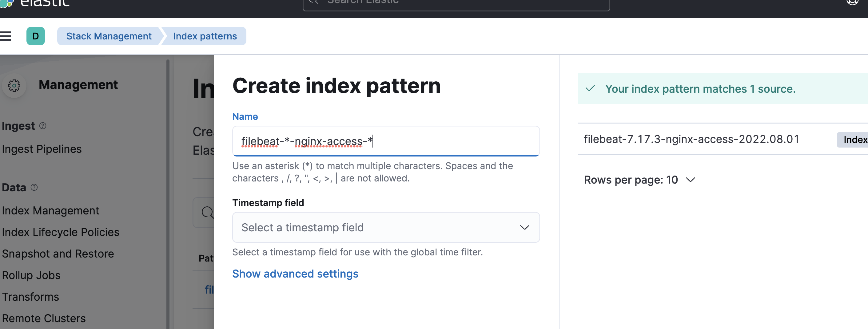Focus the Search Elastic box

click(x=456, y=3)
